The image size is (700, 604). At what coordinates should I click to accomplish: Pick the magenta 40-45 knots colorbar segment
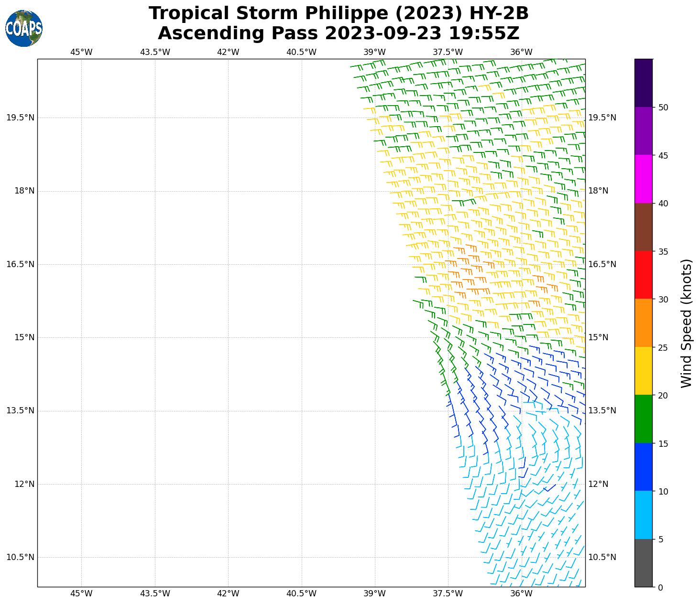(x=643, y=179)
